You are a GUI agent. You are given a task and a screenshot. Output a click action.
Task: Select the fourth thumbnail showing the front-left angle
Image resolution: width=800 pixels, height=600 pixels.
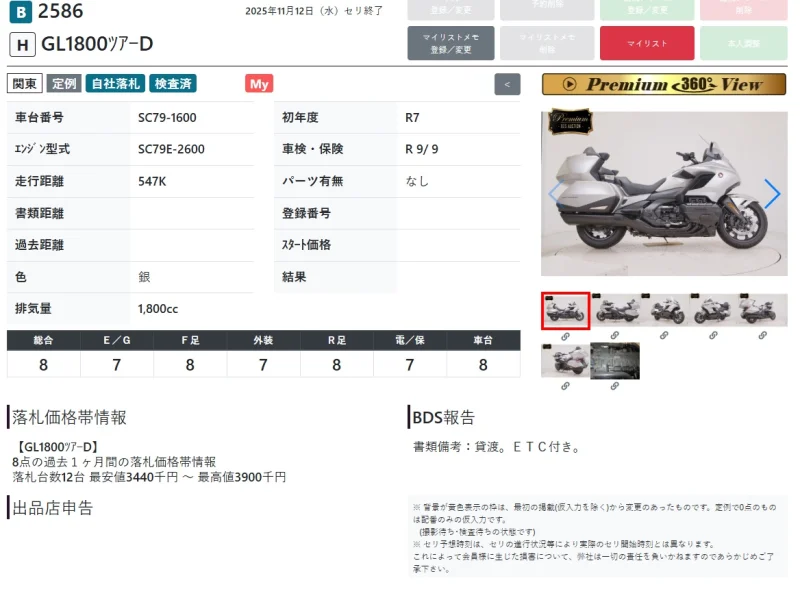[713, 310]
